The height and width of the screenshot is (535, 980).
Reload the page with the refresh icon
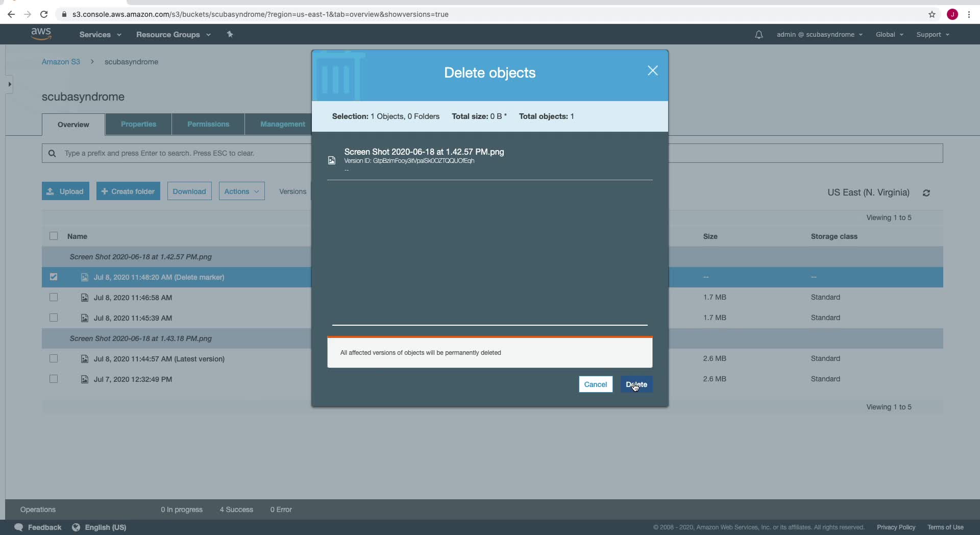44,14
